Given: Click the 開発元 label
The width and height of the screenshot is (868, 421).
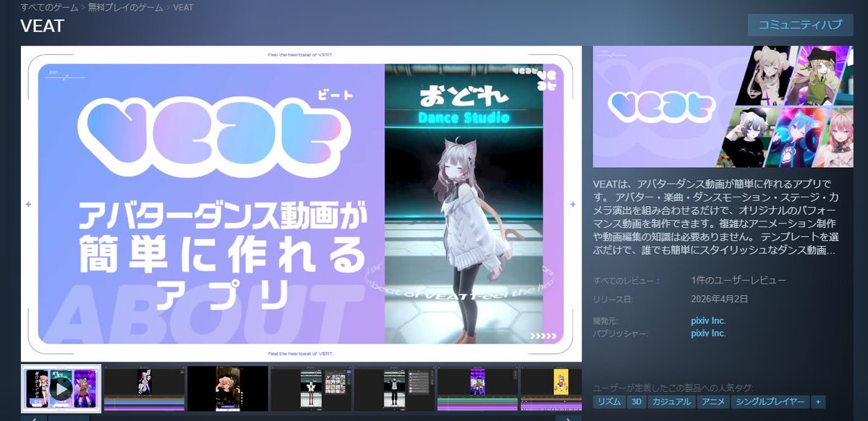Looking at the screenshot, I should tap(606, 320).
